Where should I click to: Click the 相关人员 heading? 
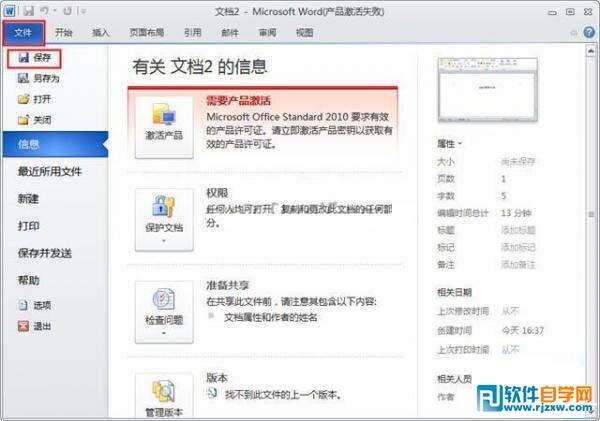[454, 379]
